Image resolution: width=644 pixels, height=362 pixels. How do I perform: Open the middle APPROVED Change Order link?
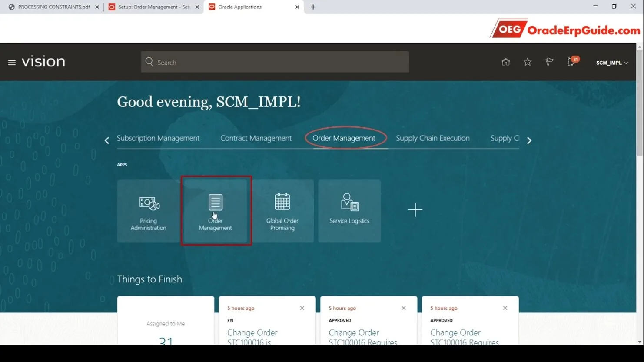click(x=363, y=337)
